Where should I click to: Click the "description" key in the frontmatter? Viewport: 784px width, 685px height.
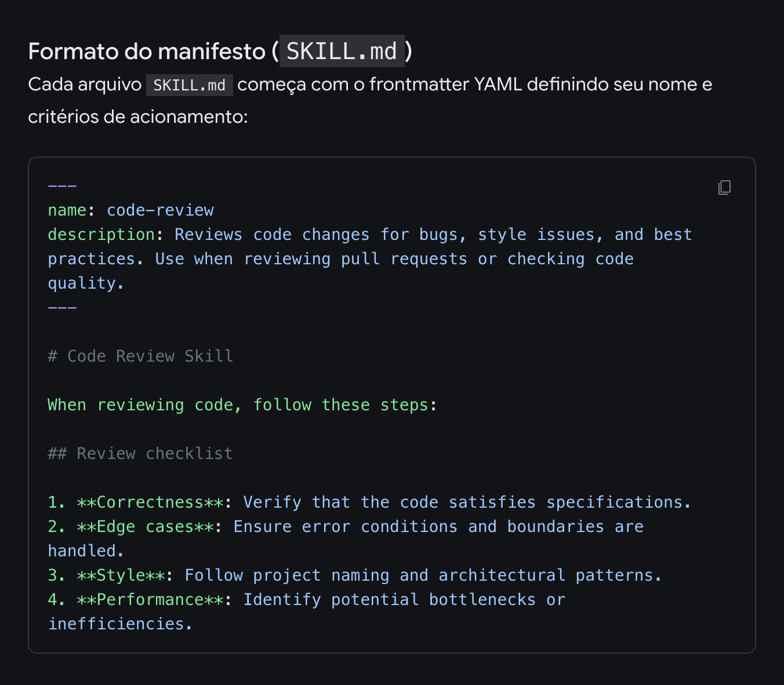coord(101,234)
